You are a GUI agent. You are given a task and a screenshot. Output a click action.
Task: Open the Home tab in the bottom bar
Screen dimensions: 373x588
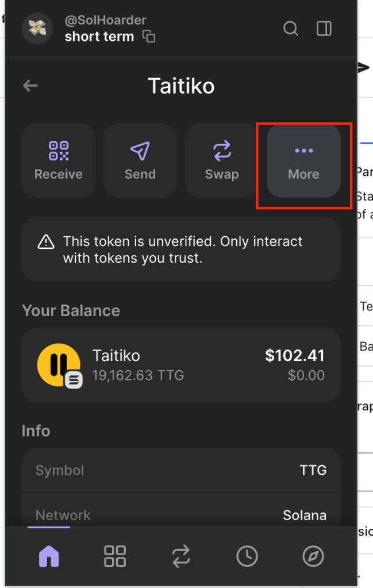pos(49,556)
